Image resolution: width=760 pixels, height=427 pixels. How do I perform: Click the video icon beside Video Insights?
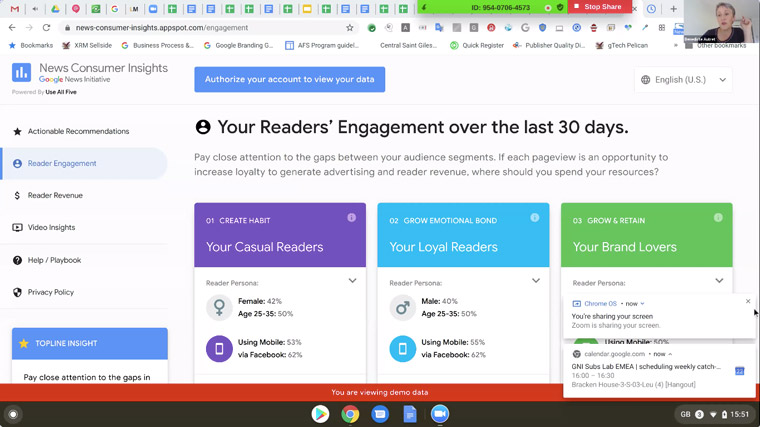tap(17, 227)
